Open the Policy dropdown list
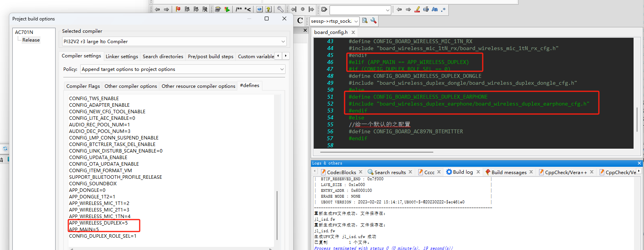The width and height of the screenshot is (644, 250). tap(183, 69)
